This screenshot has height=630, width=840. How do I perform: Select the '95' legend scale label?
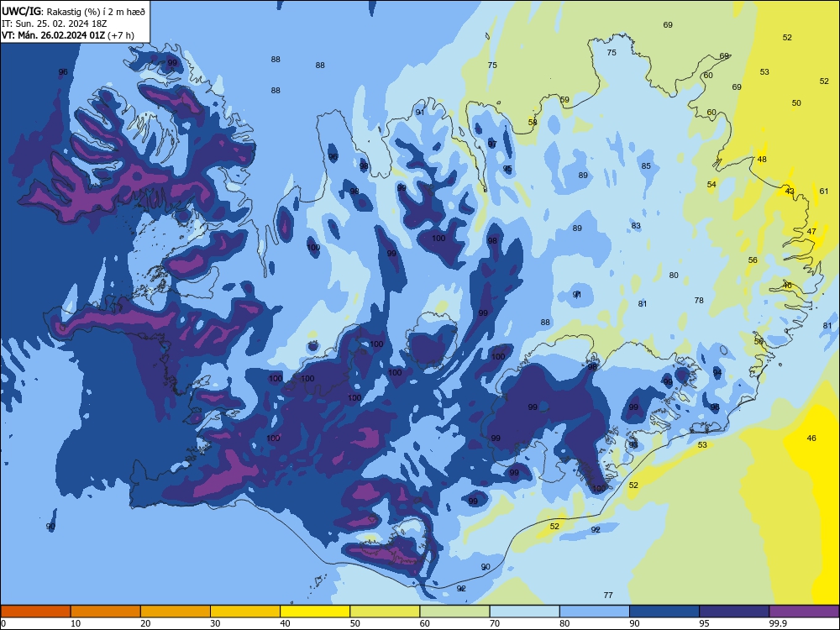coord(704,623)
